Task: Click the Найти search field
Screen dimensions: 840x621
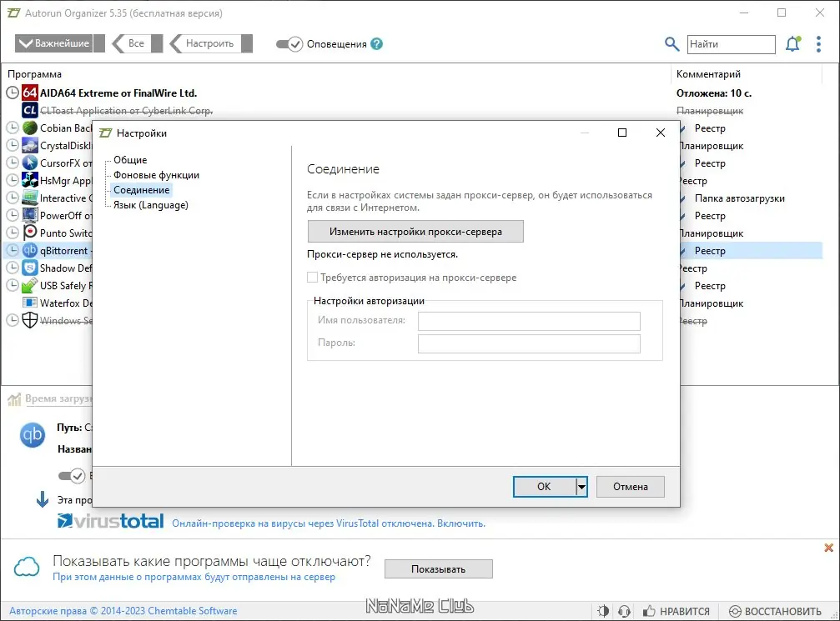Action: tap(732, 44)
